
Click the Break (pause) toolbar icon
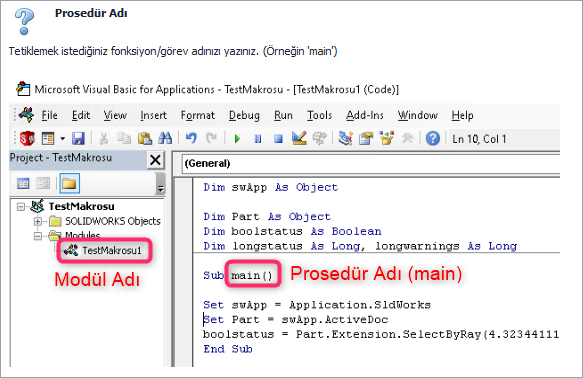(258, 139)
